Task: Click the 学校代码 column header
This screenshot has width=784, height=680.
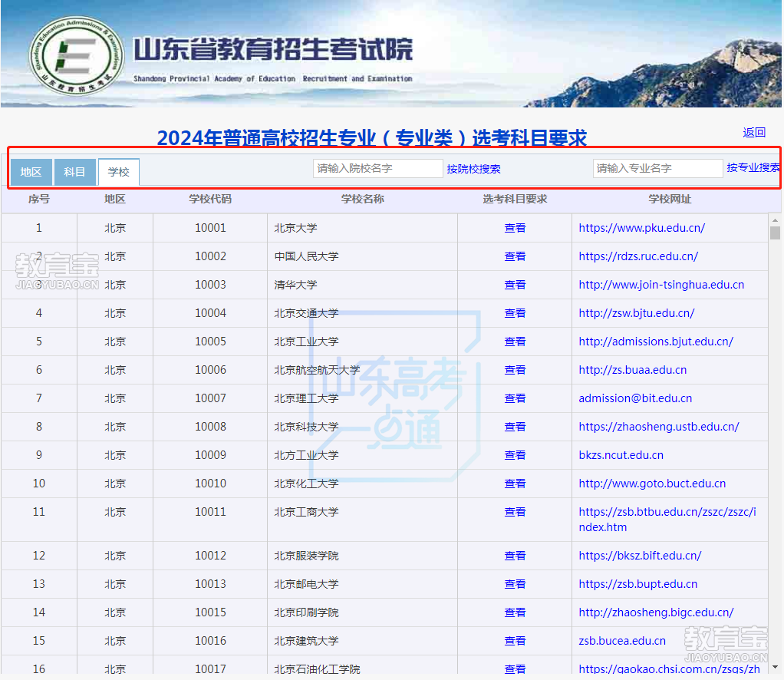Action: (x=210, y=199)
